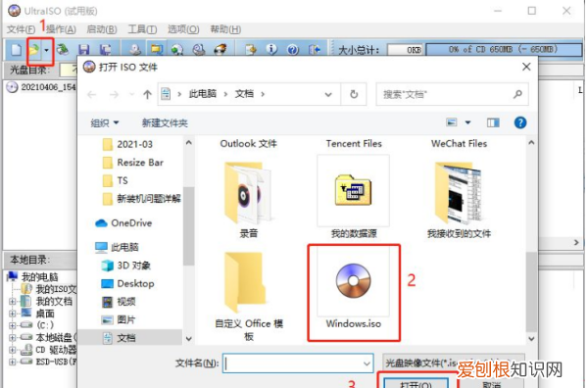Image resolution: width=588 pixels, height=388 pixels.
Task: Select the TS folder in sidebar
Action: click(116, 180)
